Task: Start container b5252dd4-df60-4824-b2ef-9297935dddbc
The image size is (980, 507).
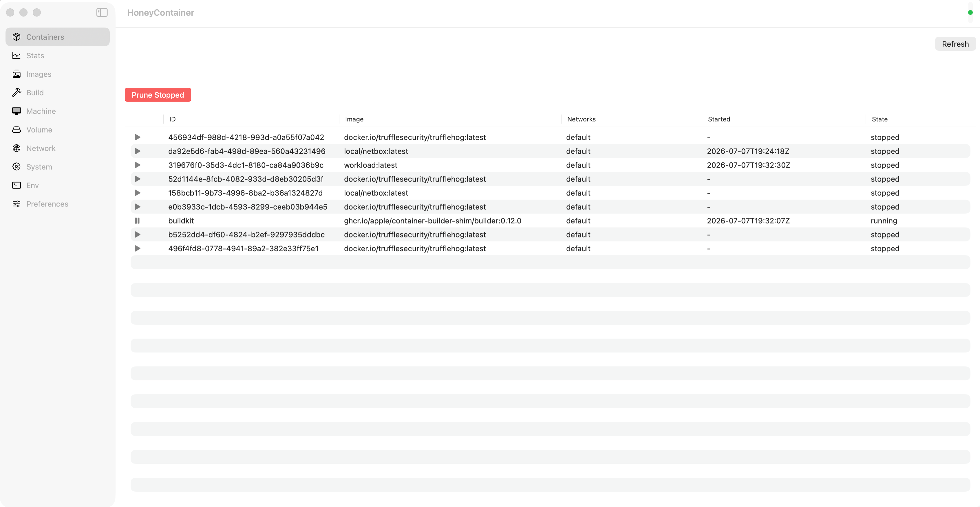Action: (x=137, y=235)
